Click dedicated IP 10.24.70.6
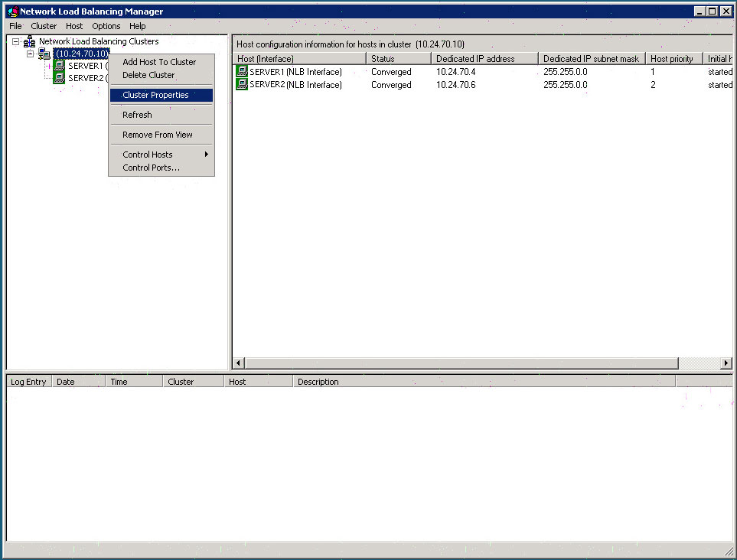Screen dimensions: 737x560 coord(455,85)
